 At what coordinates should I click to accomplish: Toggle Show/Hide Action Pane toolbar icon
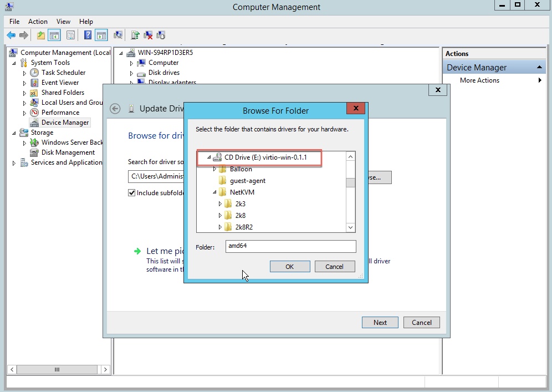pyautogui.click(x=101, y=35)
